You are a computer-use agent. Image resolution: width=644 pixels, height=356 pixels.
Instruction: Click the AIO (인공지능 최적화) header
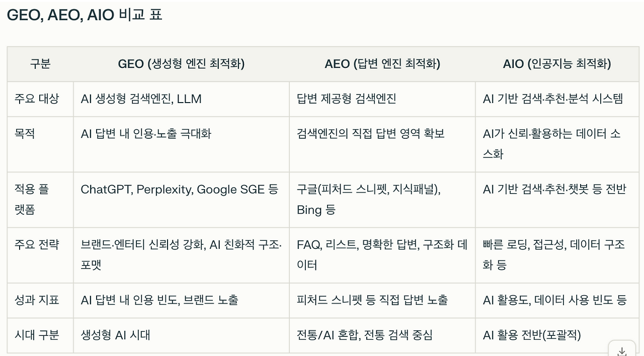[557, 64]
